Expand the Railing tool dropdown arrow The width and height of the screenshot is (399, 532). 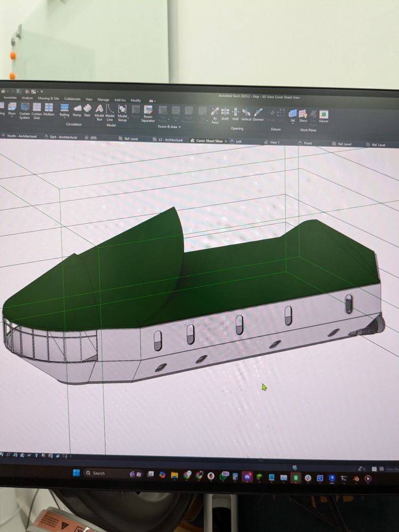tap(64, 119)
